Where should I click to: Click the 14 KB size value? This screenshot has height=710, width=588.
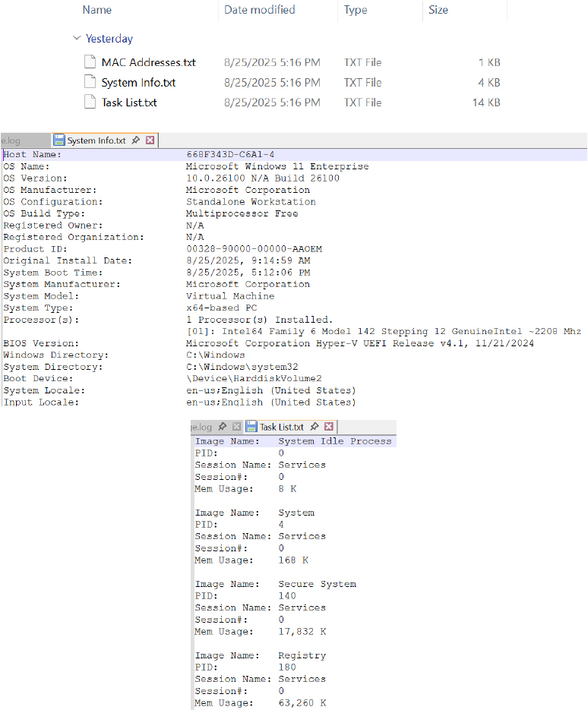click(x=486, y=103)
